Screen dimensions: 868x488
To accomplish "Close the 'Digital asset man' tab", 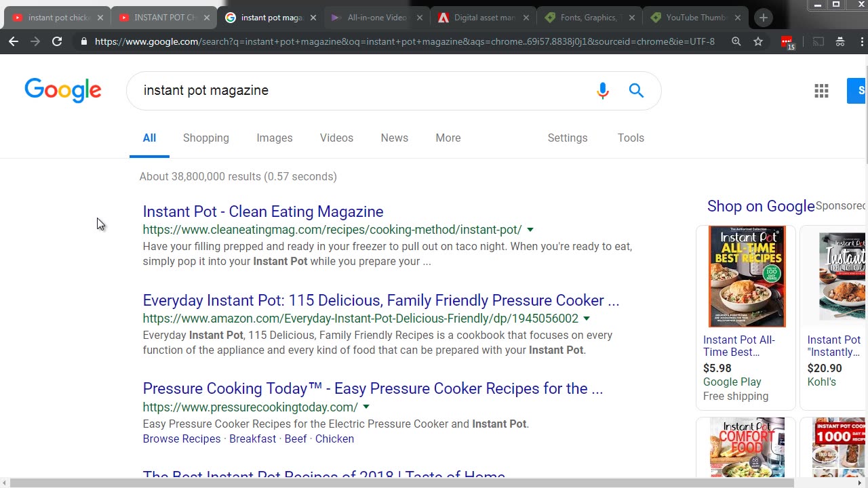I will [x=526, y=18].
